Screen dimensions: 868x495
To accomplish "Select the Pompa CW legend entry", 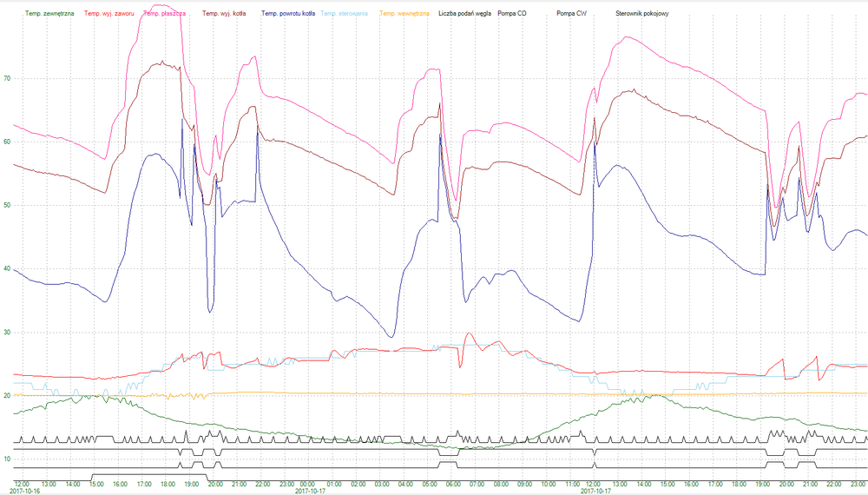I will pyautogui.click(x=571, y=13).
